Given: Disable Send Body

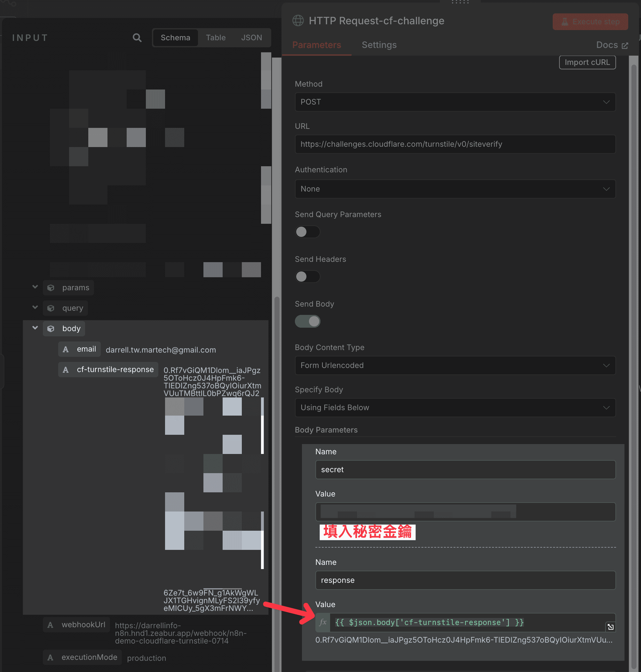Looking at the screenshot, I should (307, 321).
